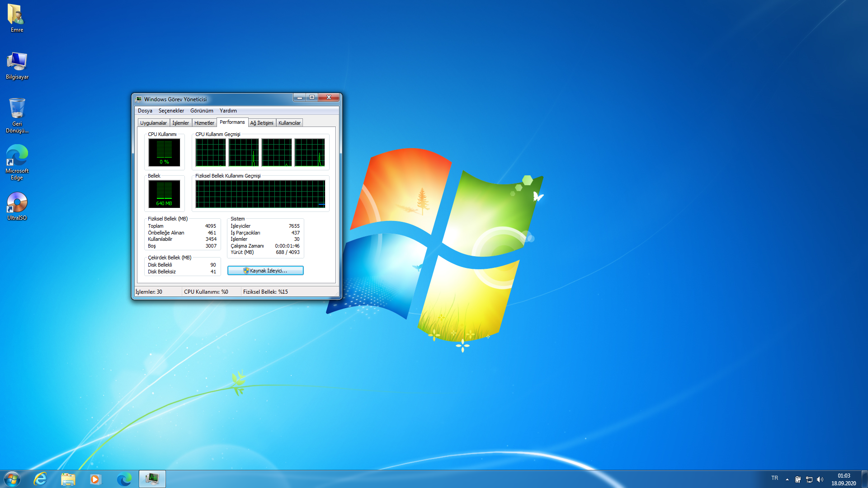
Task: Click the Önbelleğe Alınan value 461
Action: tap(212, 233)
